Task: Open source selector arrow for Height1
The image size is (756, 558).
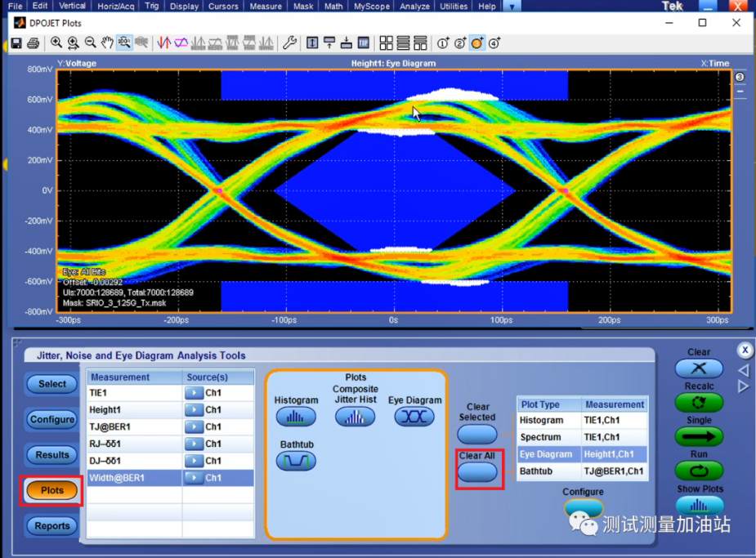Action: coord(193,410)
